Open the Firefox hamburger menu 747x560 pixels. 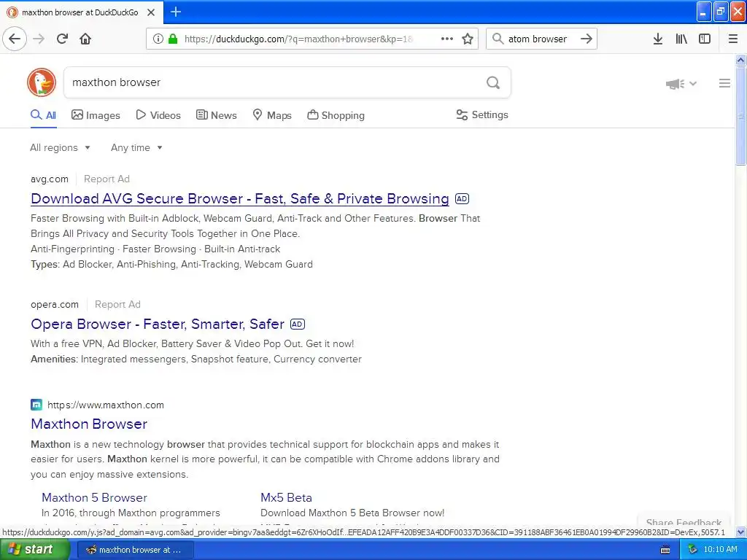(733, 39)
